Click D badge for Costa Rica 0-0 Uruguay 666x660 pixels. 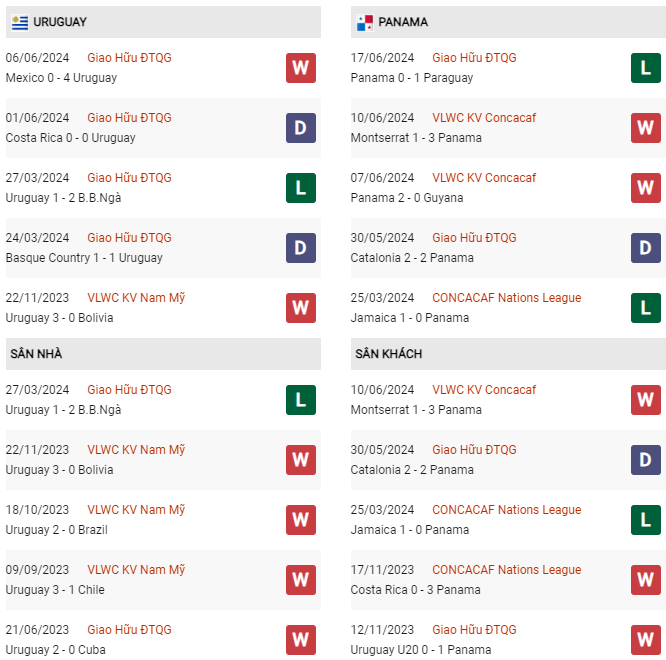pos(301,128)
